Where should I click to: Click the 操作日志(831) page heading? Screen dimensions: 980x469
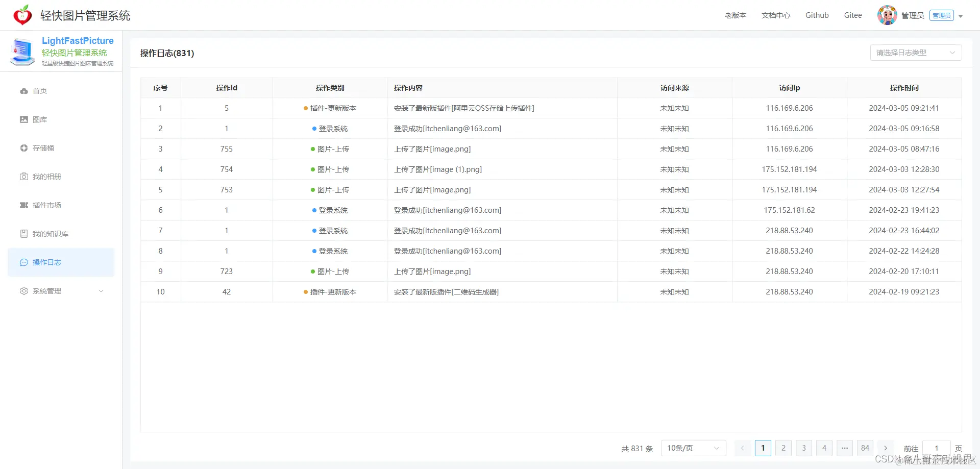click(x=167, y=53)
